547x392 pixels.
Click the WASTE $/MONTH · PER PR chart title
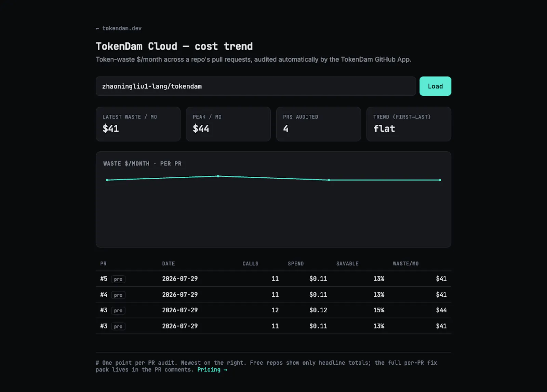(x=142, y=164)
